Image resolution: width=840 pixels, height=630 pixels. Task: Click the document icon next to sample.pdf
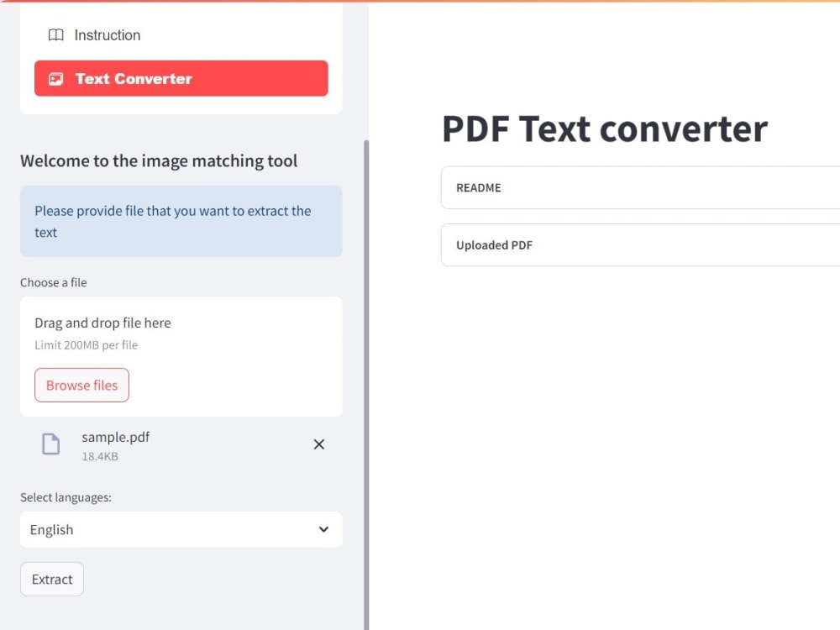tap(50, 444)
